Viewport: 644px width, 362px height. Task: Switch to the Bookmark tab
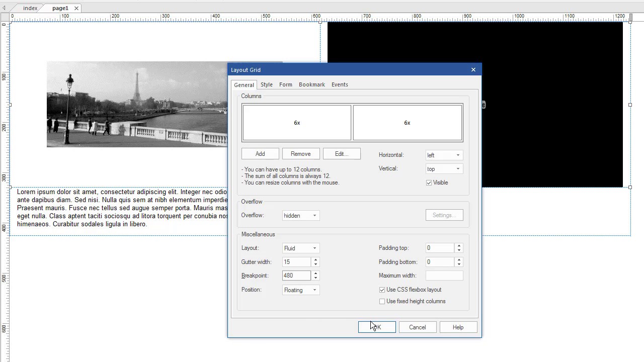click(312, 84)
